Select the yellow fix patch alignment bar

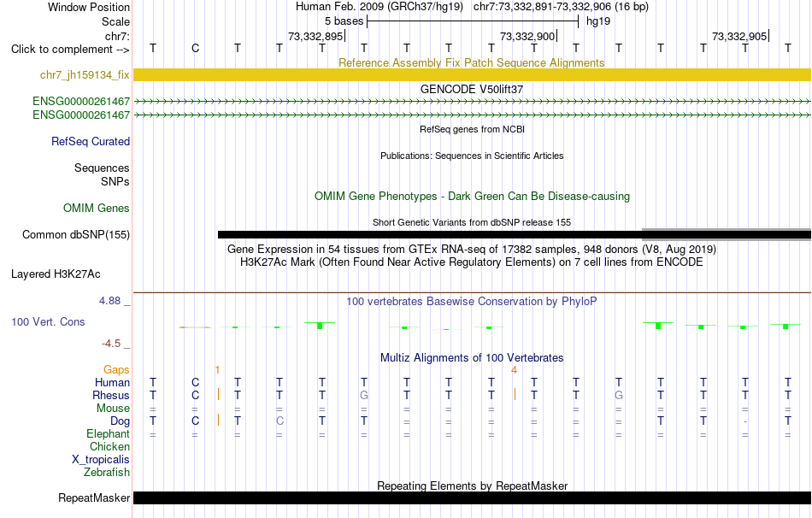pos(472,74)
